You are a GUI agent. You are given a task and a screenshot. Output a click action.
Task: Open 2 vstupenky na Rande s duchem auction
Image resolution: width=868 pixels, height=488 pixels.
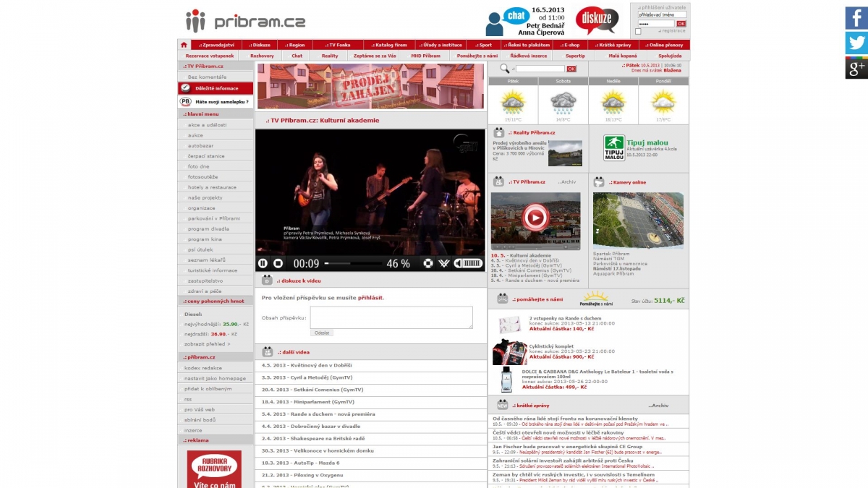[565, 318]
